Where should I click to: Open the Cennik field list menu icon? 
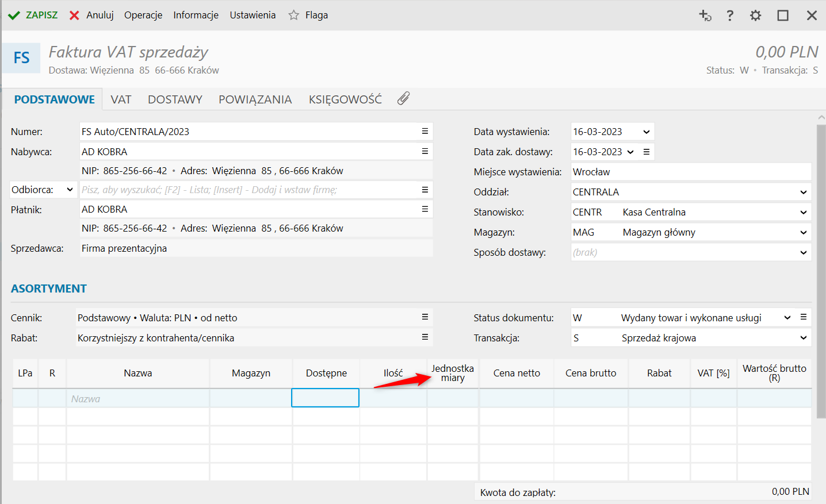coord(425,317)
